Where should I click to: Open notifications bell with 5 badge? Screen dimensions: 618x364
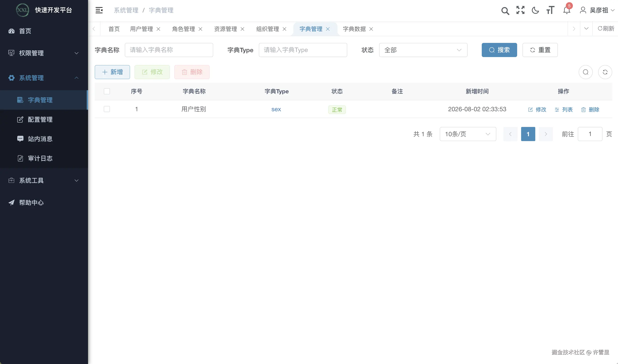click(x=567, y=9)
